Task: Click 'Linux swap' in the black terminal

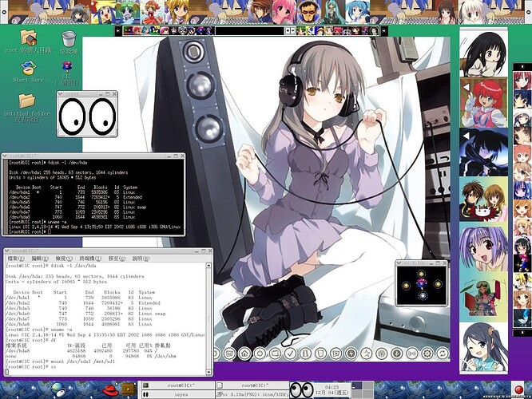Action: [134, 207]
